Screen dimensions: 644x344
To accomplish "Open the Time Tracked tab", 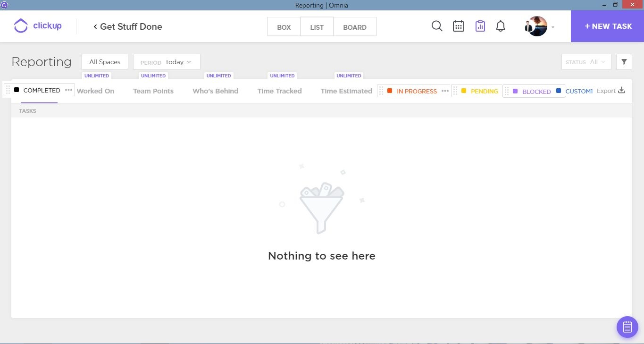I will [x=279, y=91].
